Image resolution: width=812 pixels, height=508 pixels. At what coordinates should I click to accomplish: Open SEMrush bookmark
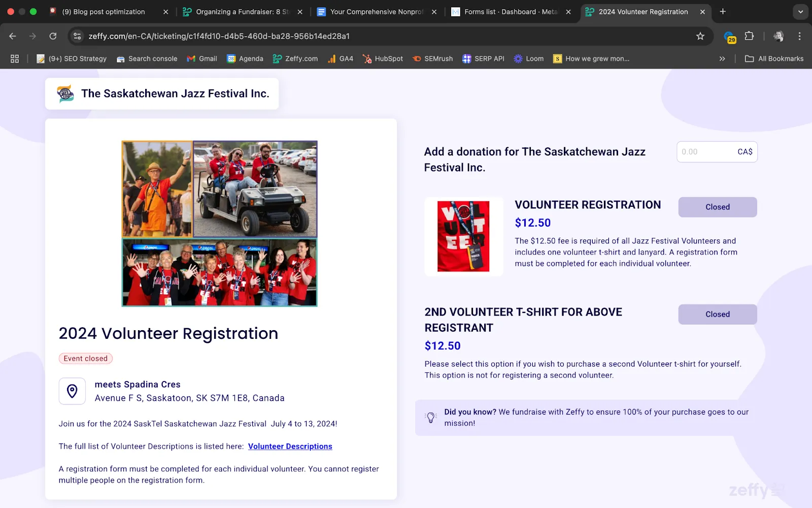click(432, 59)
